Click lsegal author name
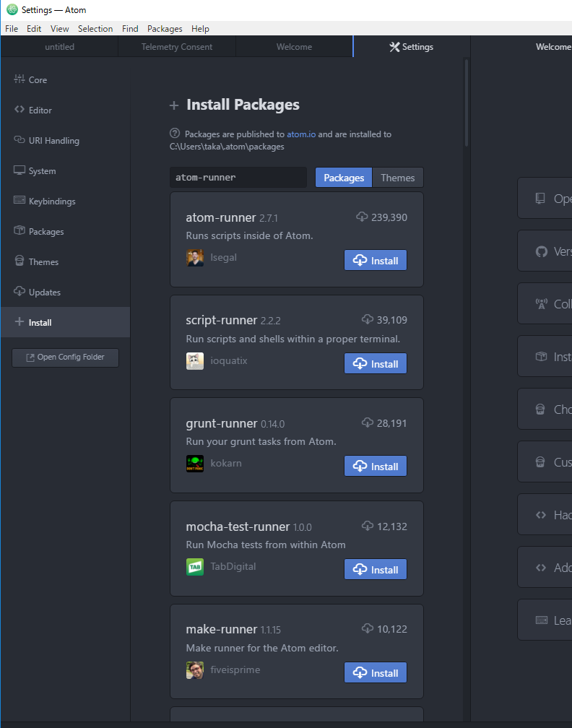 223,257
